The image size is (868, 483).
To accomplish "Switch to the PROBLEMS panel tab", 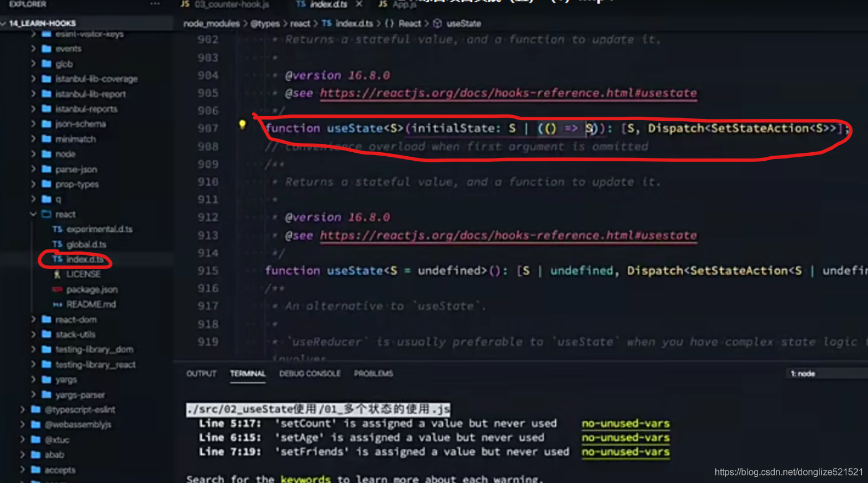I will pyautogui.click(x=373, y=374).
